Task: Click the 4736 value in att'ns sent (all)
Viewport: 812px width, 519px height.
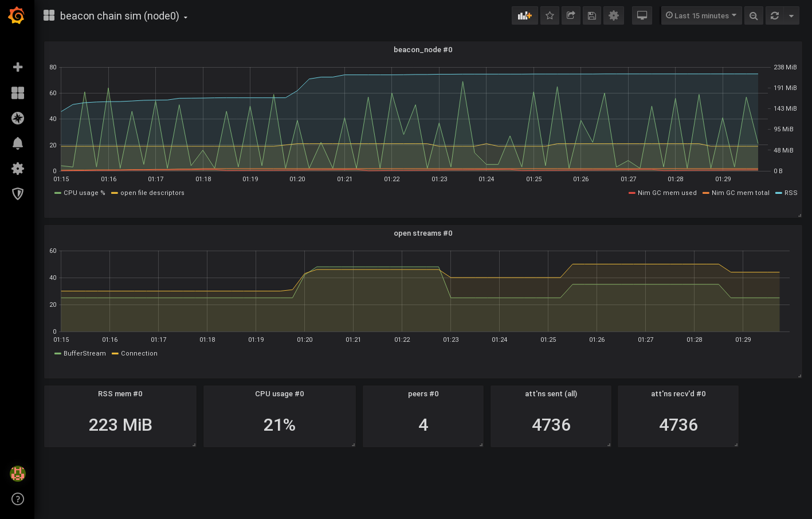Action: tap(551, 425)
